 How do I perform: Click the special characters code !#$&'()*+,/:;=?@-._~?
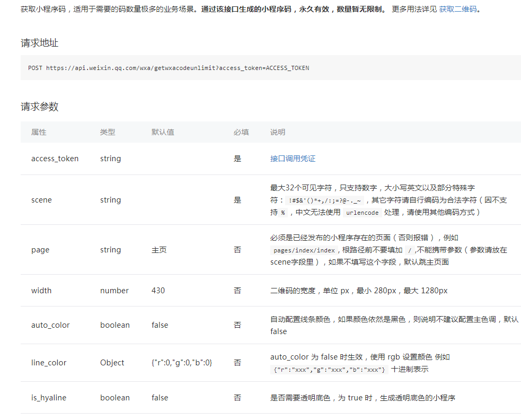coord(324,200)
